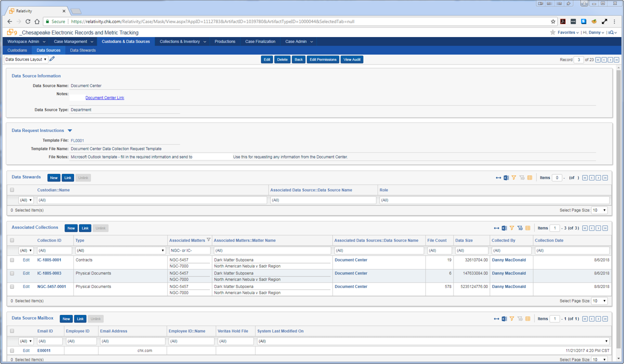
Task: Open the Document Center Link
Action: point(104,98)
